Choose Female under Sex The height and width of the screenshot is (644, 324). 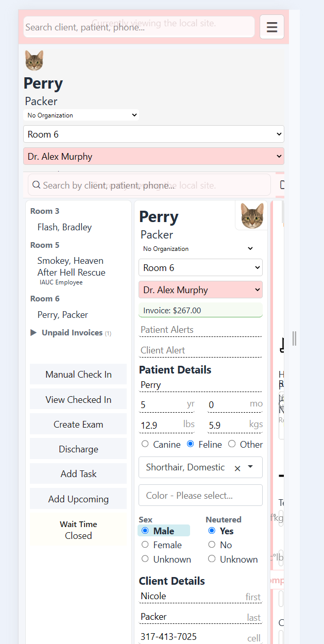145,545
